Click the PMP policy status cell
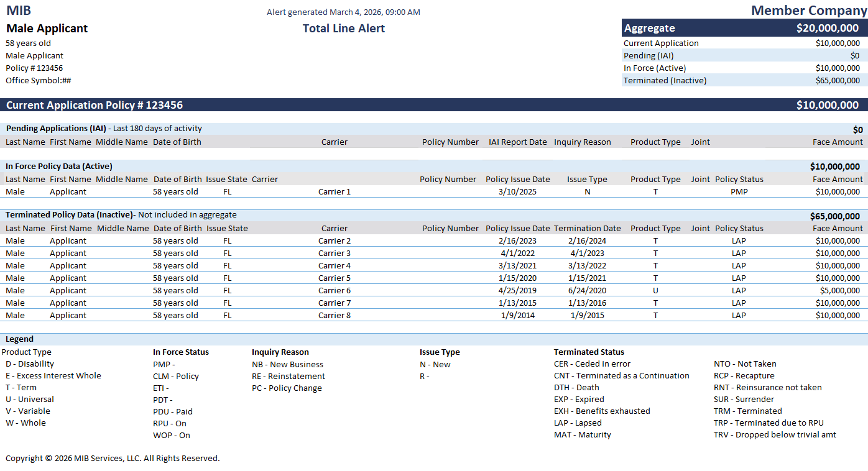Image resolution: width=868 pixels, height=471 pixels. tap(739, 191)
